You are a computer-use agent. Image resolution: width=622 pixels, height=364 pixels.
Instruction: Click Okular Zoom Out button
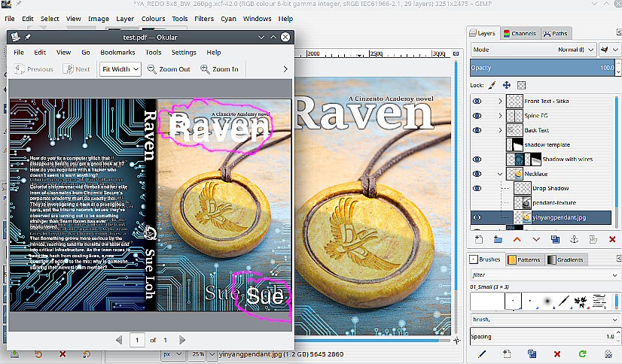169,69
